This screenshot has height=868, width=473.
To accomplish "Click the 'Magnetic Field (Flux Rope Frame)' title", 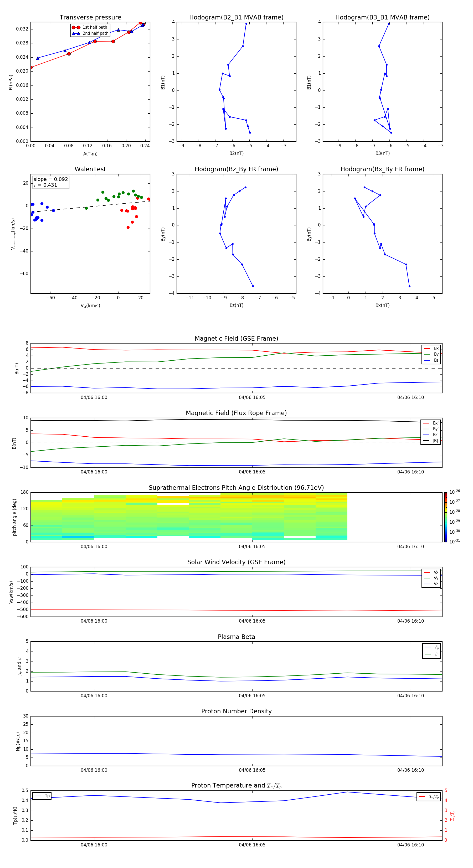I will coord(236,413).
